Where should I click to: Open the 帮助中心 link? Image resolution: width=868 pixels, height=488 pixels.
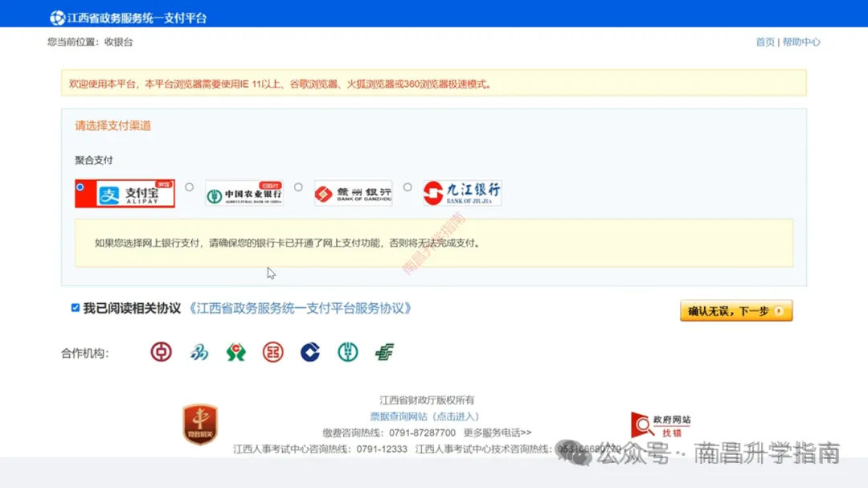(801, 42)
